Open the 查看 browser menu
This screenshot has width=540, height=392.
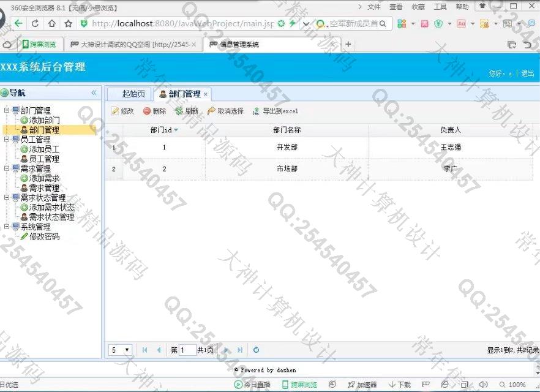click(x=396, y=7)
